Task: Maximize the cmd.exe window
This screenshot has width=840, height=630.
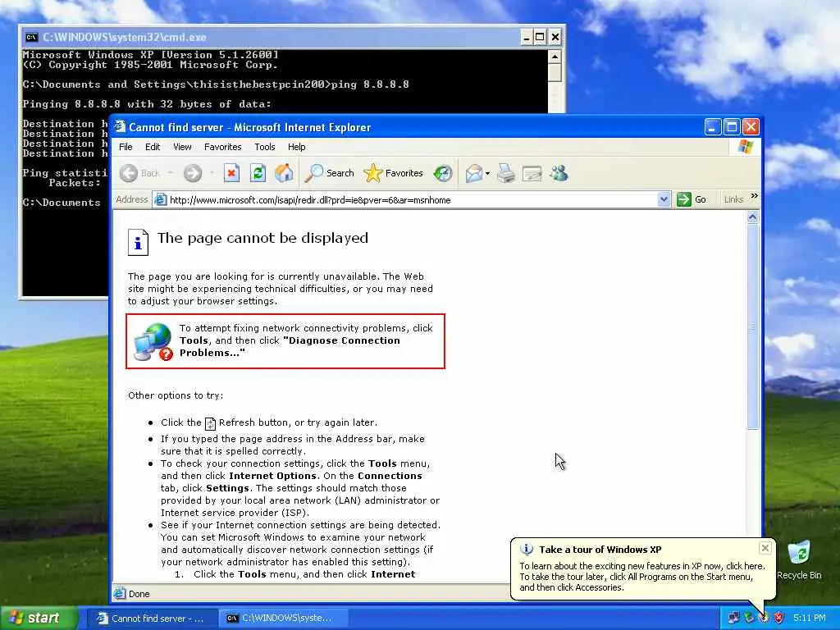Action: [x=540, y=37]
